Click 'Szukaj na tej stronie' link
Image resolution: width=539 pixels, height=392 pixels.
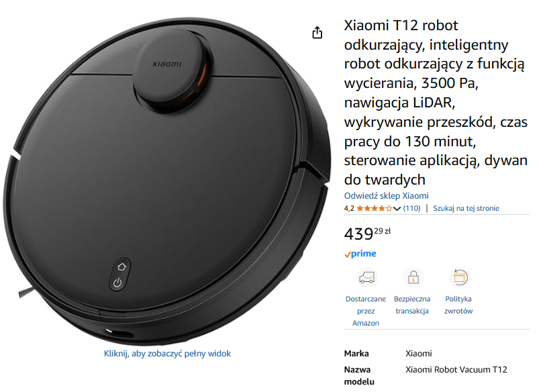[x=466, y=208]
